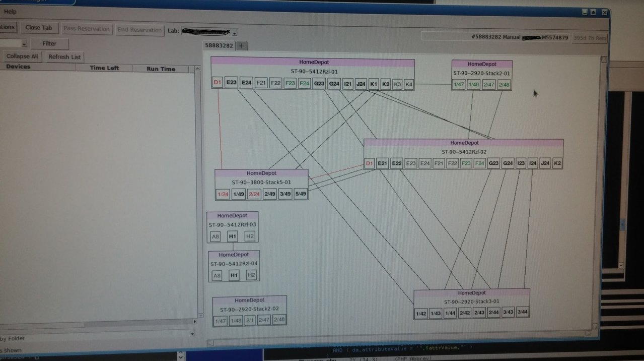Open the by Folder dropdown arrow
The image size is (644, 361).
tap(192, 334)
